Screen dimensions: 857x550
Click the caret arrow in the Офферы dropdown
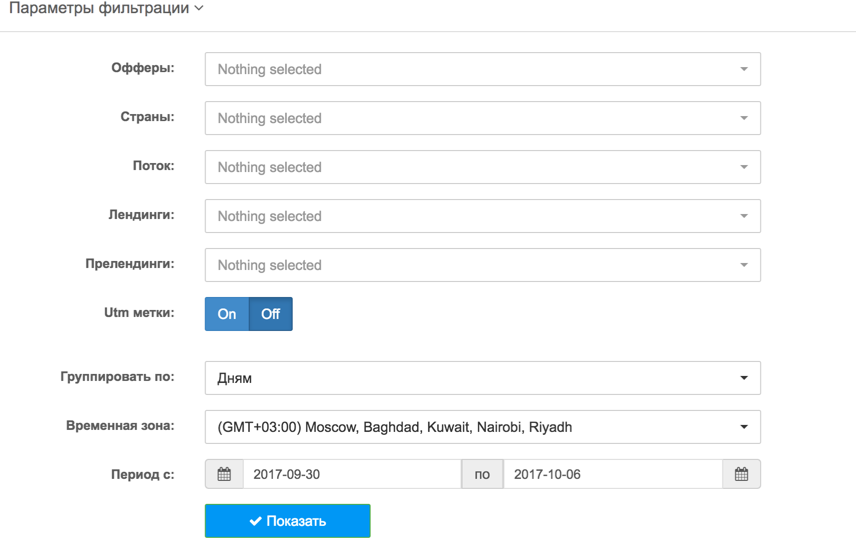coord(744,69)
